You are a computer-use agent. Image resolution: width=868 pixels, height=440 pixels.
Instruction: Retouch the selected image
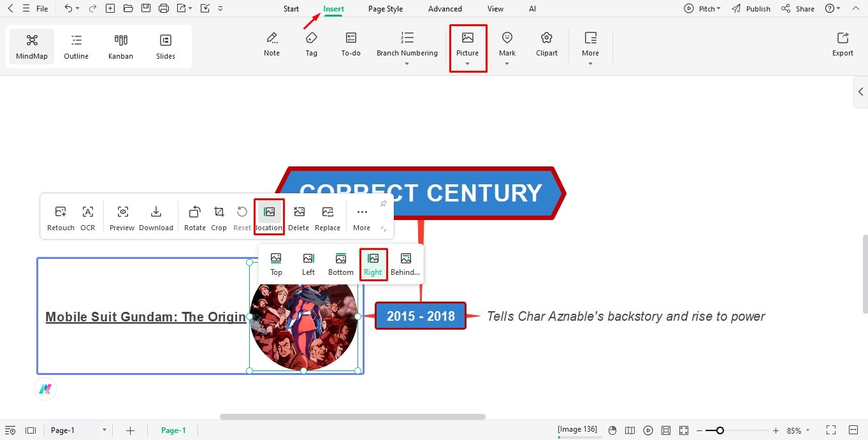61,219
